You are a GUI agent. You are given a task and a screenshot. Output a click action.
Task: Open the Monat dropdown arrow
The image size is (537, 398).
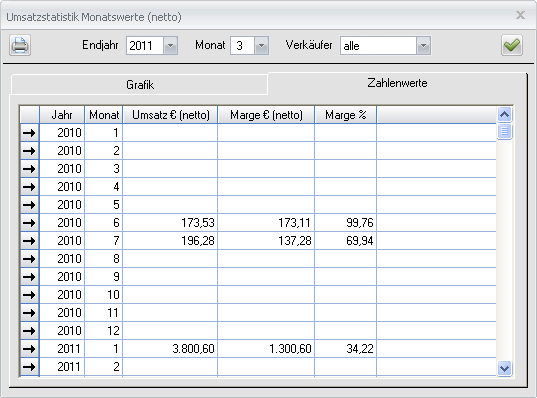click(x=261, y=46)
